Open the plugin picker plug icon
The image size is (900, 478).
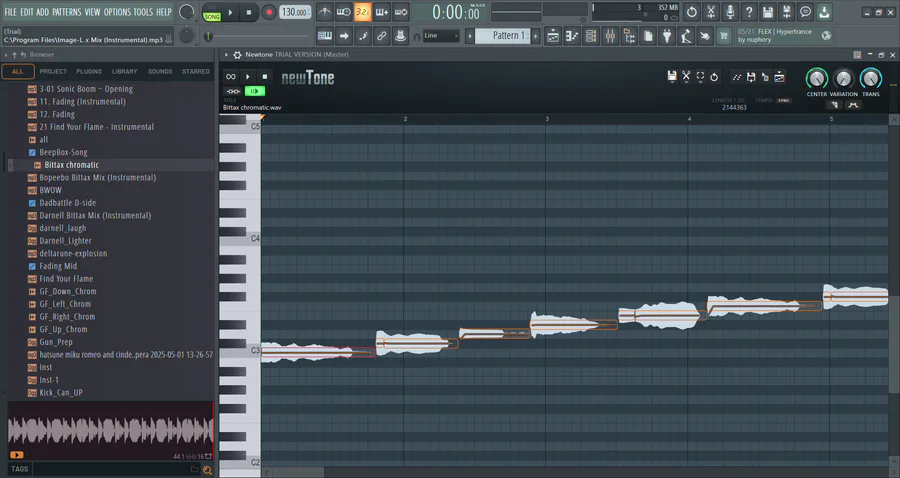point(666,36)
